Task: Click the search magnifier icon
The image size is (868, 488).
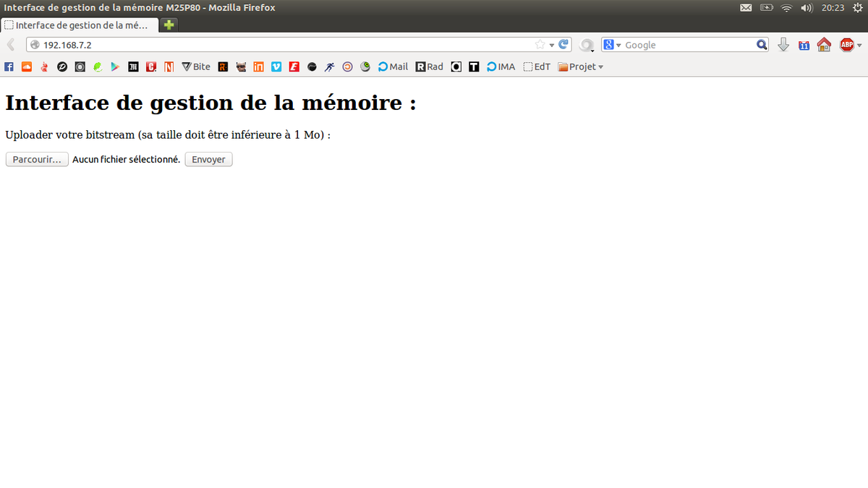Action: tap(762, 45)
